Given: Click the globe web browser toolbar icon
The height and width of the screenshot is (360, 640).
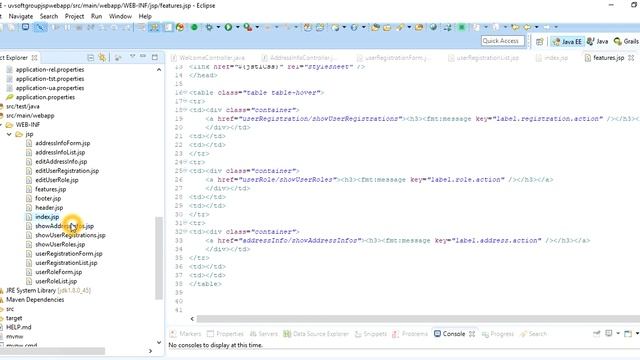Looking at the screenshot, I should (433, 27).
